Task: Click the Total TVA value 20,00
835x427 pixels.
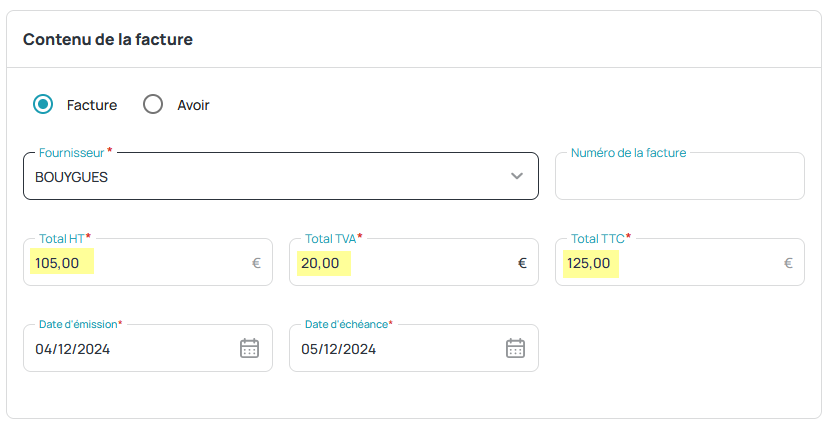Action: (x=320, y=263)
